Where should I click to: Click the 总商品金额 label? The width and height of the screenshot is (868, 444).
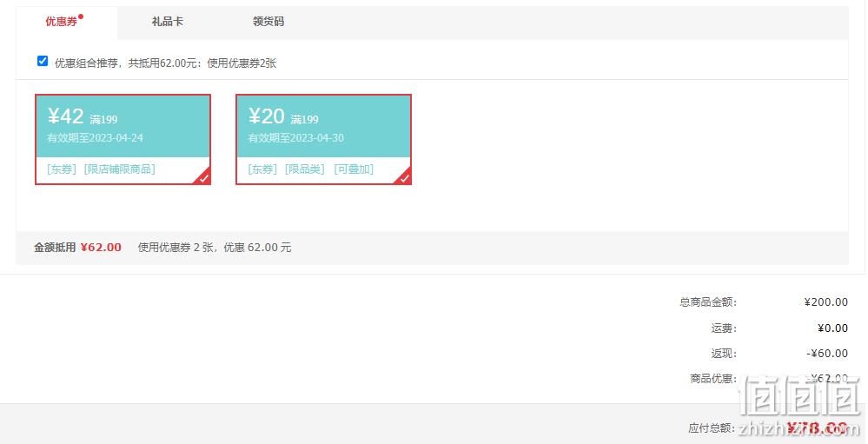(x=709, y=302)
